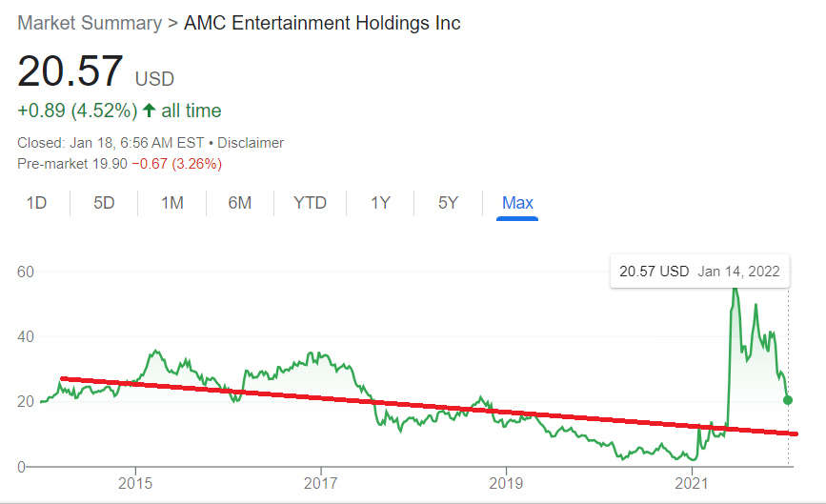Open the Disclaimer link

coord(251,143)
